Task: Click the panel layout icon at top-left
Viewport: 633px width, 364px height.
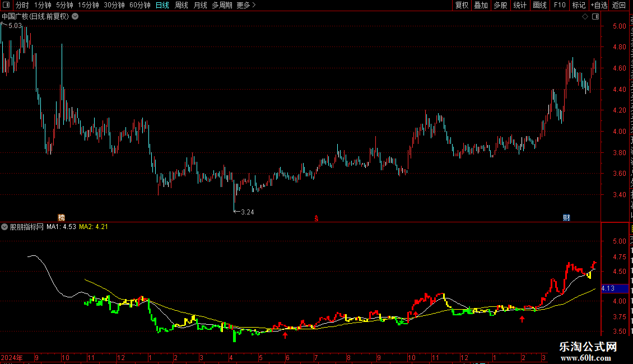Action: coord(6,5)
